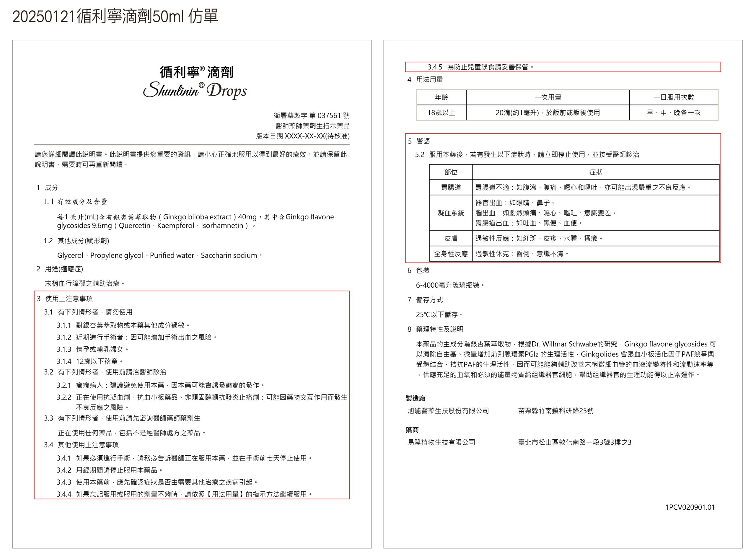
Task: Click subsection 1.2 其他成分(賦形劑)
Action: (76, 241)
